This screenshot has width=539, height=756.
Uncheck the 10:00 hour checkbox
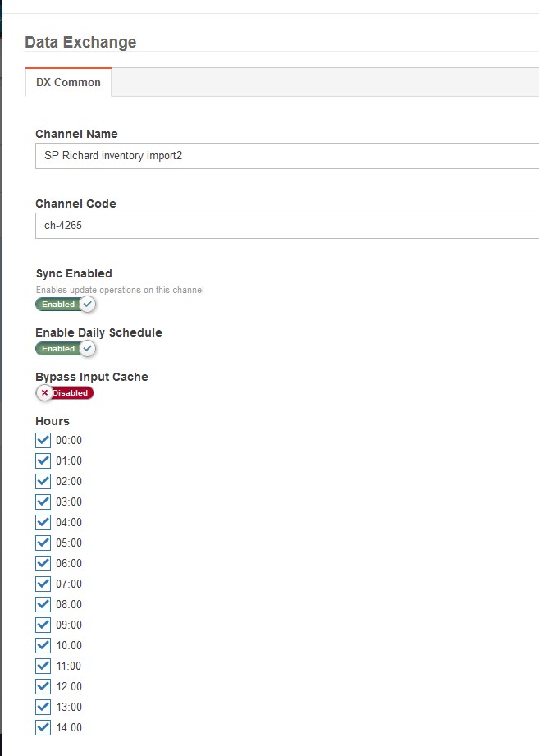43,645
